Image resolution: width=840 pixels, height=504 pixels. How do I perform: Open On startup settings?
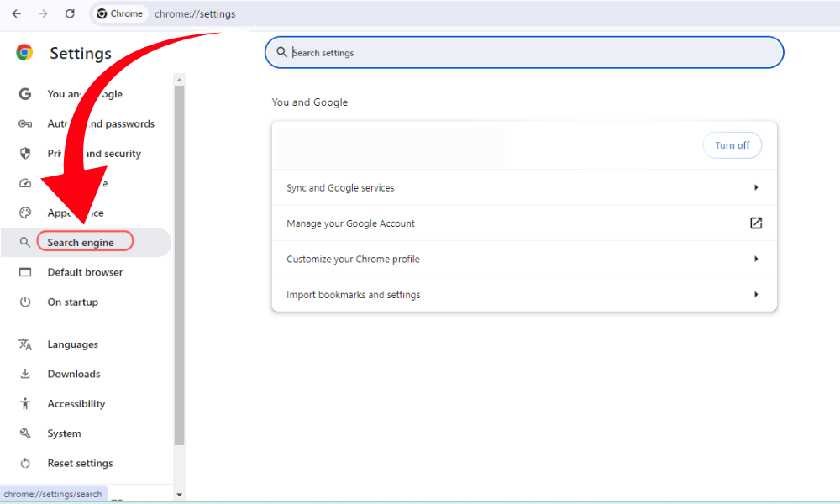click(x=73, y=302)
